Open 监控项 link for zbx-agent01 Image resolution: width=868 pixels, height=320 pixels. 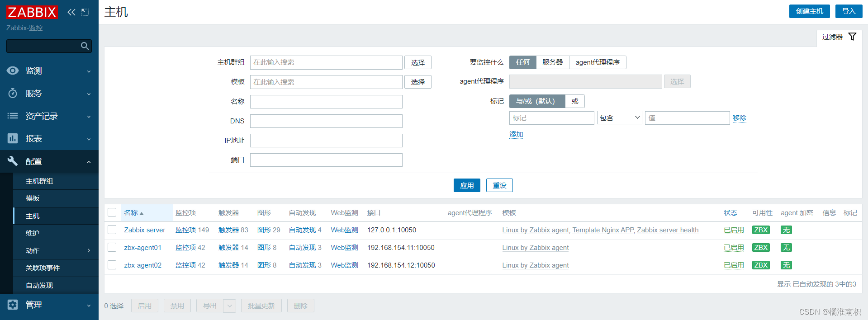click(x=185, y=248)
